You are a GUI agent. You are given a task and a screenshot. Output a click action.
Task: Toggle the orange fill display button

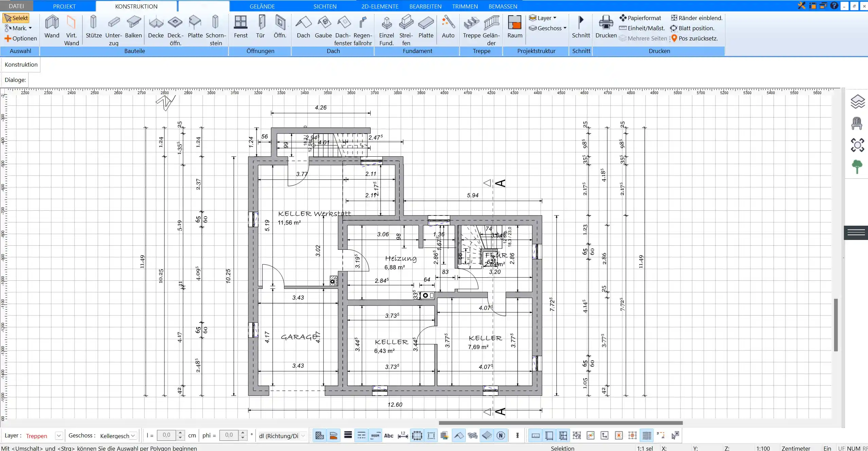(x=333, y=435)
